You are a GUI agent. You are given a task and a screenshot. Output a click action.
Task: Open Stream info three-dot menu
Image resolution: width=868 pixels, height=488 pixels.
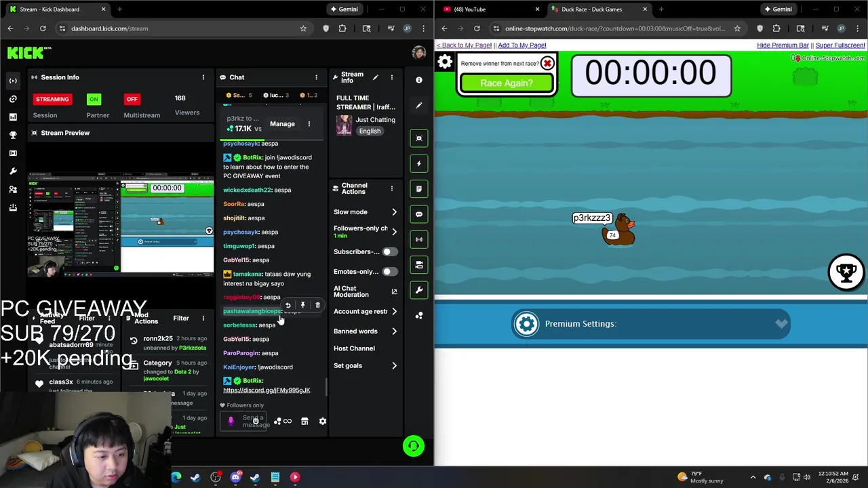pos(391,77)
